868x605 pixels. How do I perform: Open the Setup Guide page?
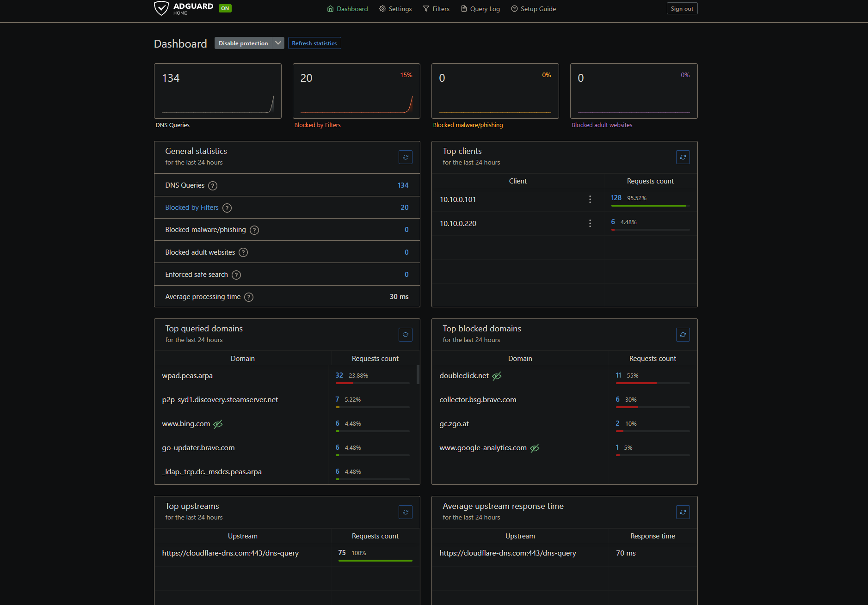(534, 9)
